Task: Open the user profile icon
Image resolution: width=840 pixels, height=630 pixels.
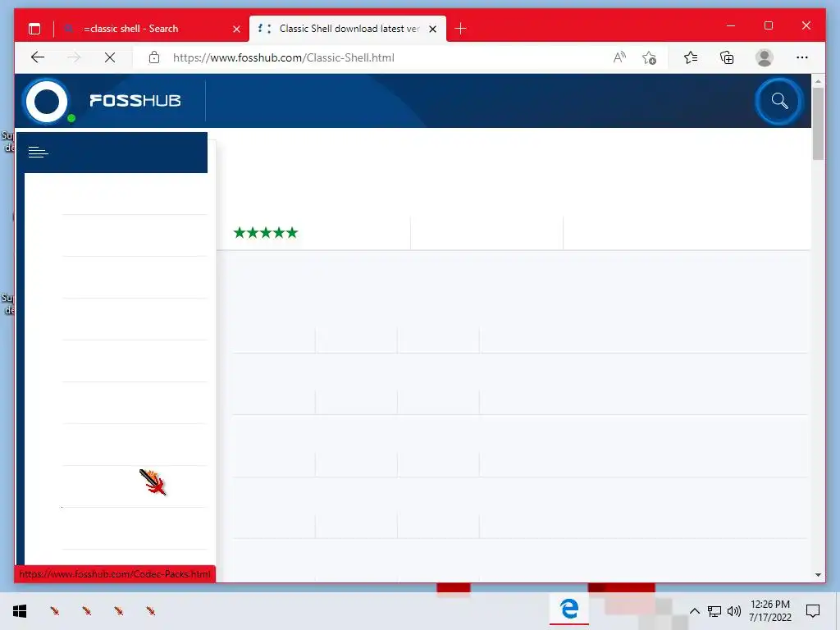Action: [765, 57]
